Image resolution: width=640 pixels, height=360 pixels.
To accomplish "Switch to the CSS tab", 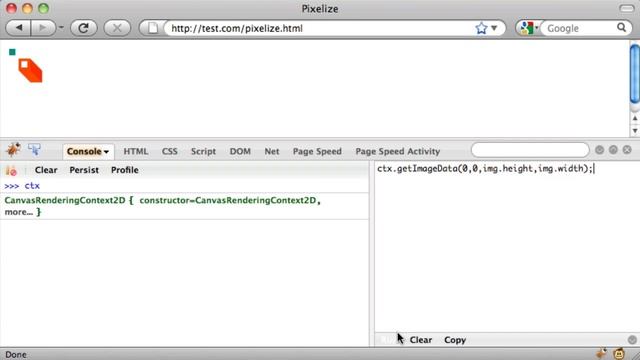I will click(169, 151).
